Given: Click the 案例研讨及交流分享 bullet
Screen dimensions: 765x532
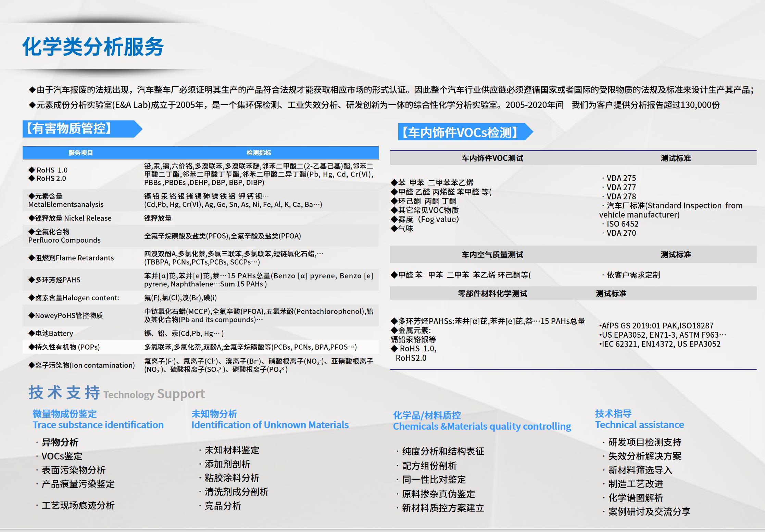Looking at the screenshot, I should tap(647, 512).
